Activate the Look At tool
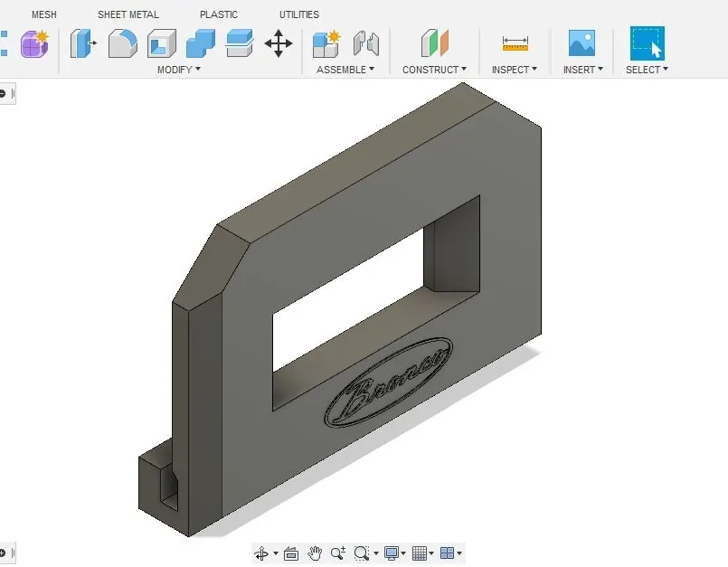The height and width of the screenshot is (567, 728). pos(291,553)
